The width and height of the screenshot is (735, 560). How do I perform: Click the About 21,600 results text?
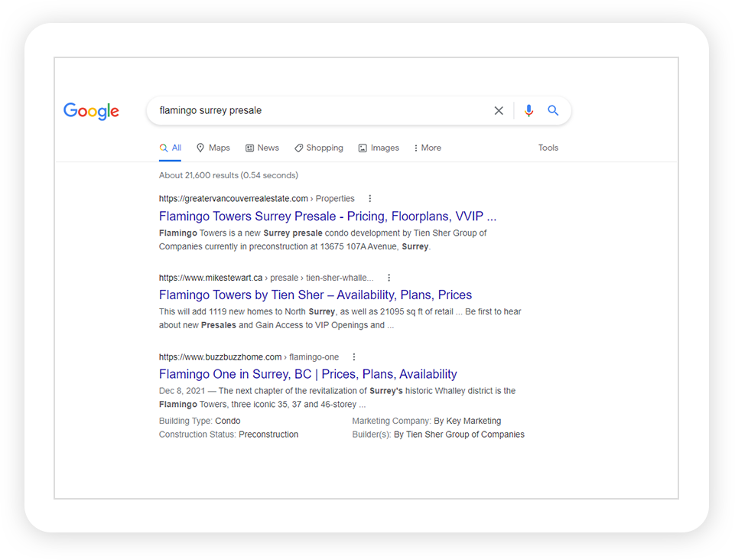[x=228, y=175]
